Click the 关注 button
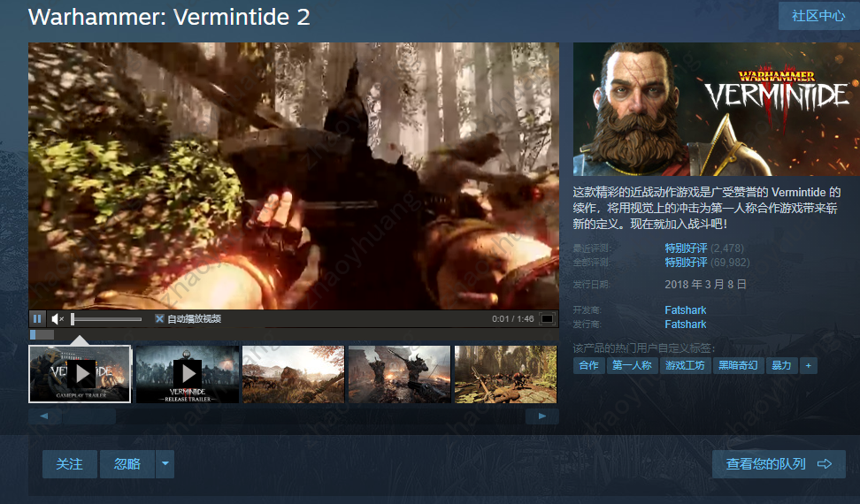 70,464
